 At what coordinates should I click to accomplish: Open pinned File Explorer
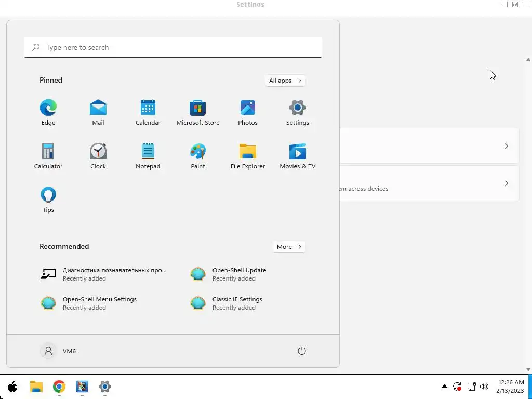tap(248, 156)
